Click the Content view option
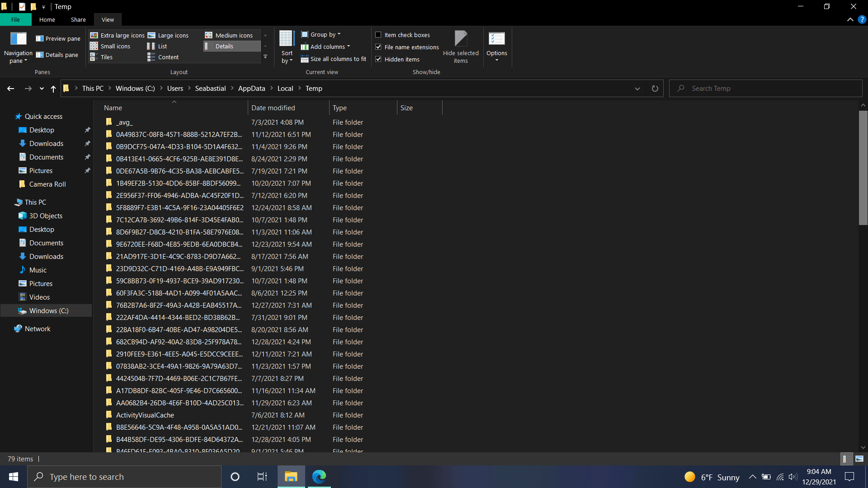The image size is (868, 488). (169, 56)
